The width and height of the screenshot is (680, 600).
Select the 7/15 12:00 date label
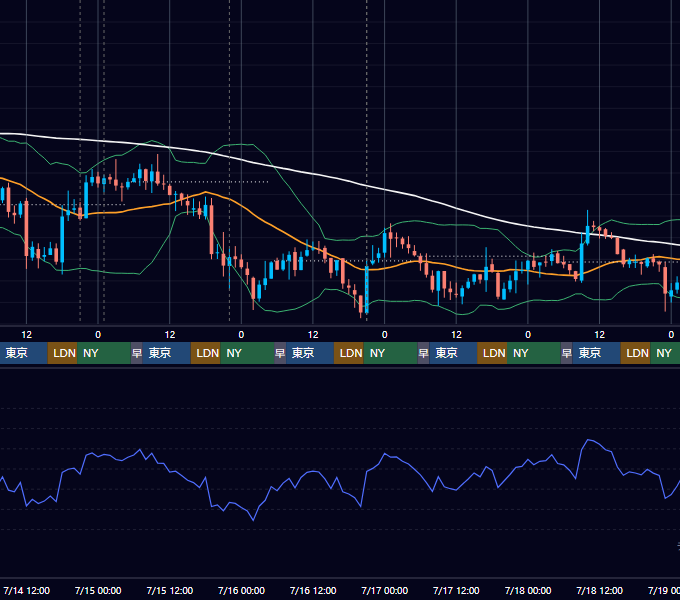click(170, 590)
